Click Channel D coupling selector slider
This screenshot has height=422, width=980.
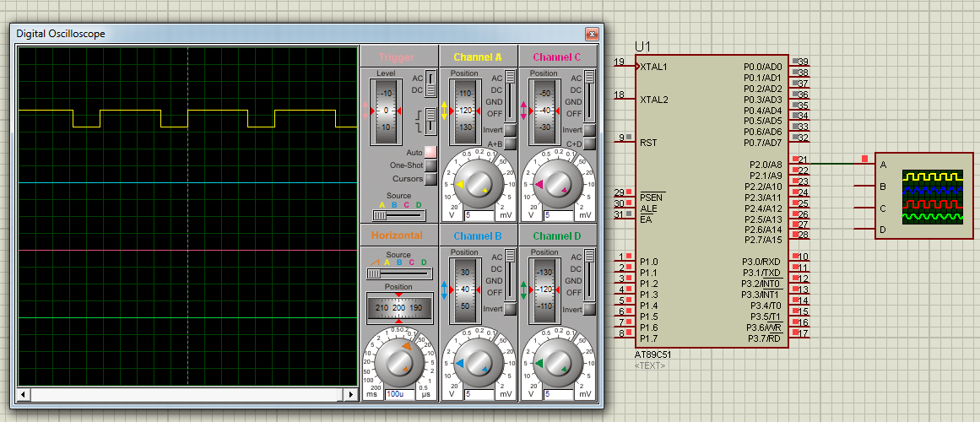point(589,275)
